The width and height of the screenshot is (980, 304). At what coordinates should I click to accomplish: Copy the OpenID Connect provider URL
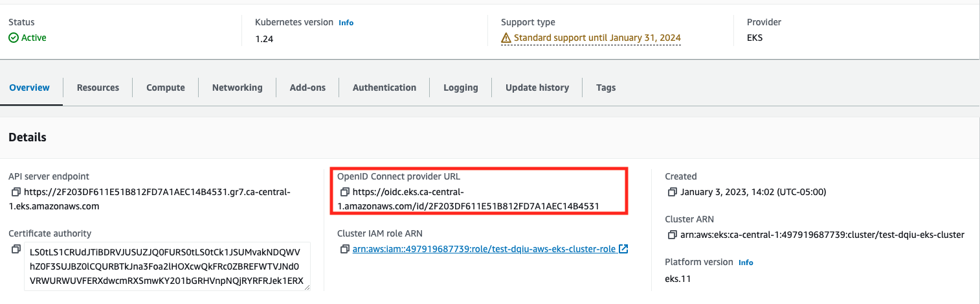345,193
